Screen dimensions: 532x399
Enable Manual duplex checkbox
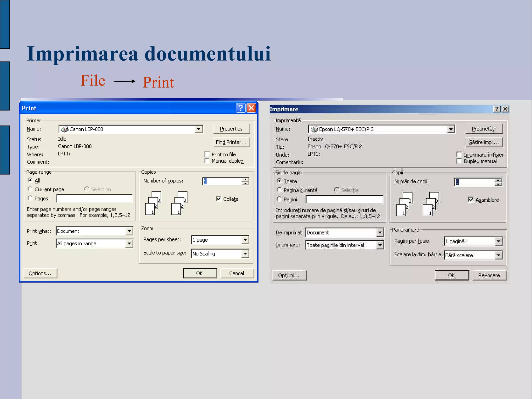point(207,161)
